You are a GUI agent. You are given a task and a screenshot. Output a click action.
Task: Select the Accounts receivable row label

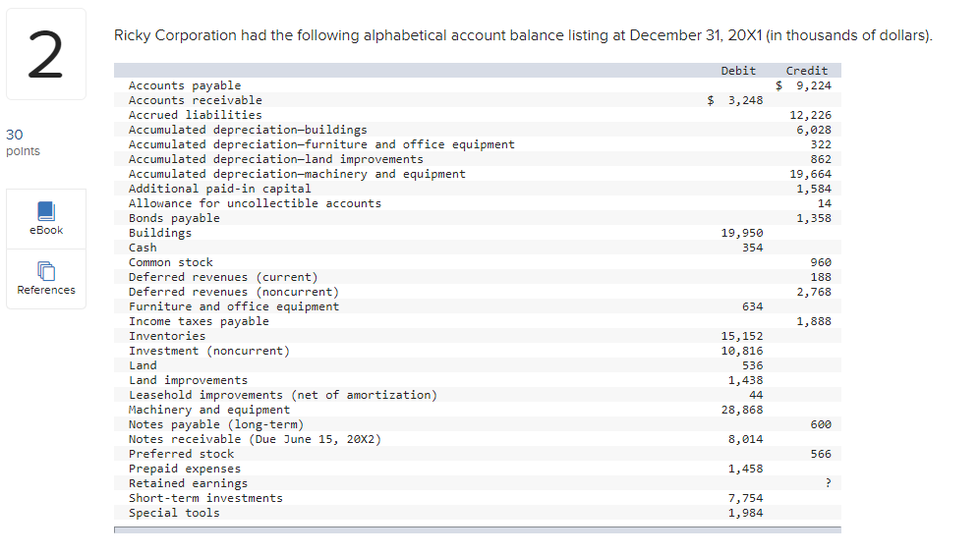195,100
